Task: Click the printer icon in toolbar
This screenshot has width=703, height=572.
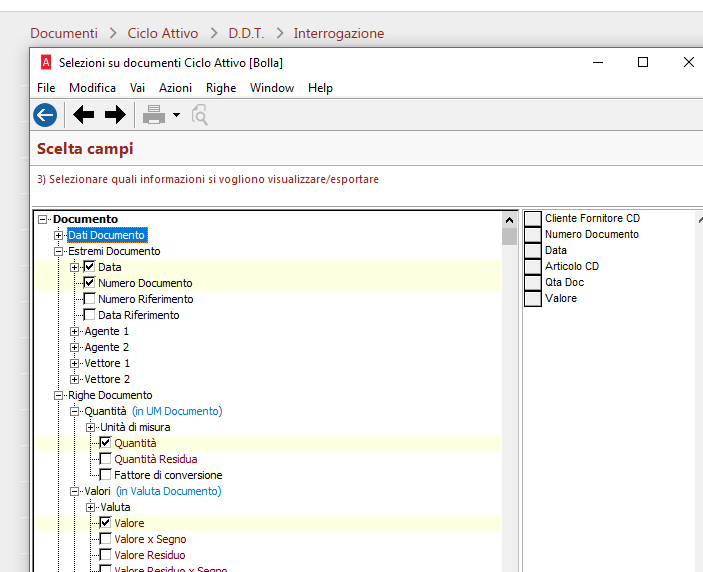Action: click(154, 115)
